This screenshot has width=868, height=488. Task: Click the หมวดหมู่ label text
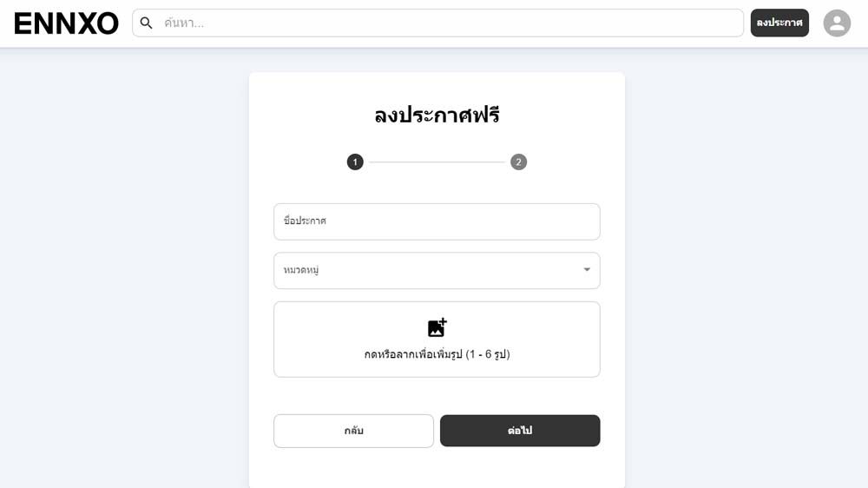[301, 270]
